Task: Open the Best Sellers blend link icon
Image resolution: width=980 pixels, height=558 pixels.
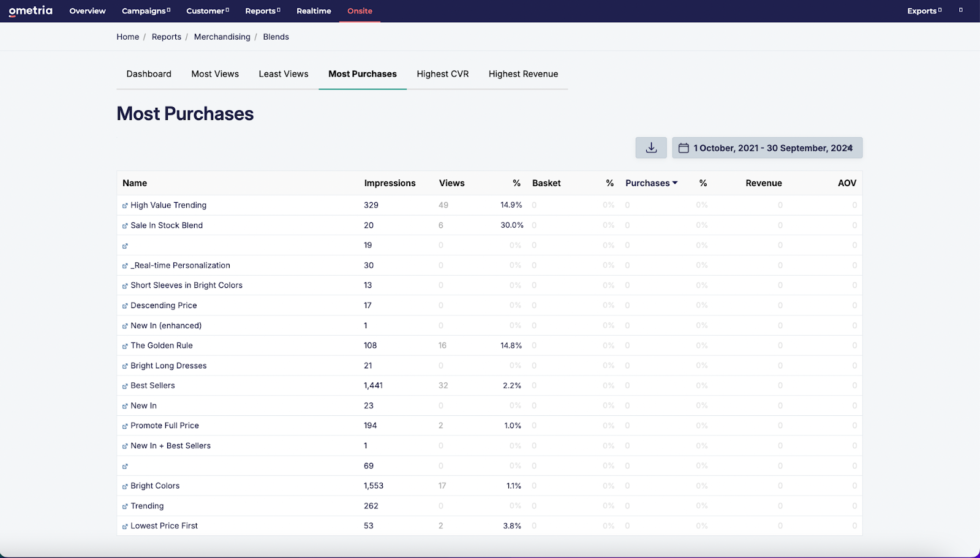Action: click(x=124, y=385)
